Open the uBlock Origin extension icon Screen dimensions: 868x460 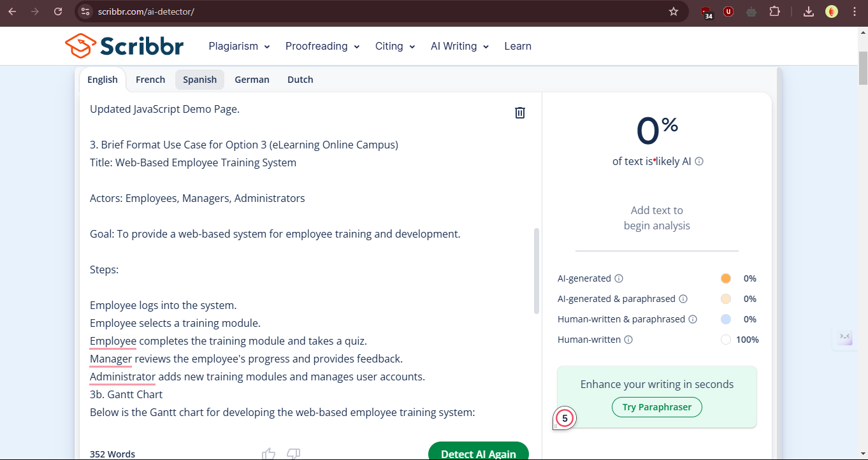[728, 11]
